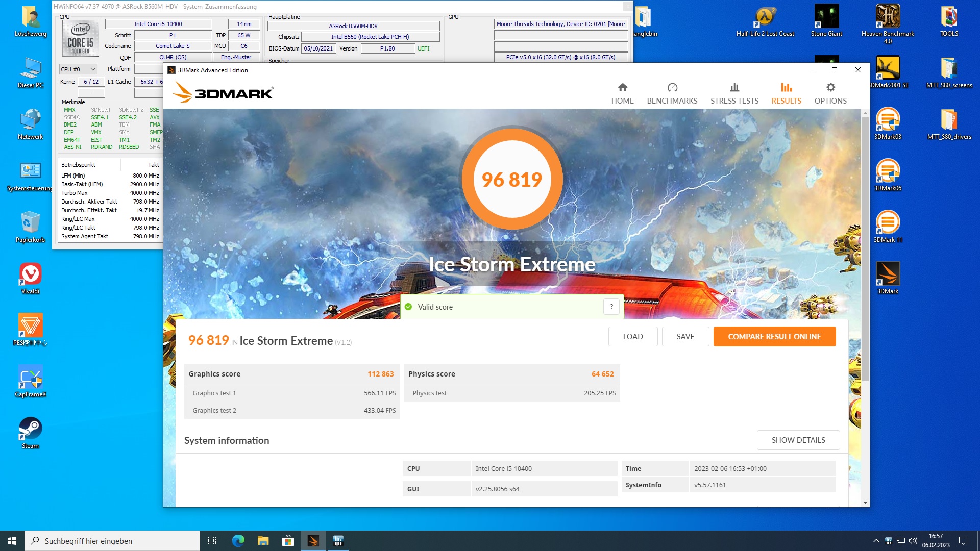
Task: Click the valid score help question mark
Action: (x=611, y=307)
